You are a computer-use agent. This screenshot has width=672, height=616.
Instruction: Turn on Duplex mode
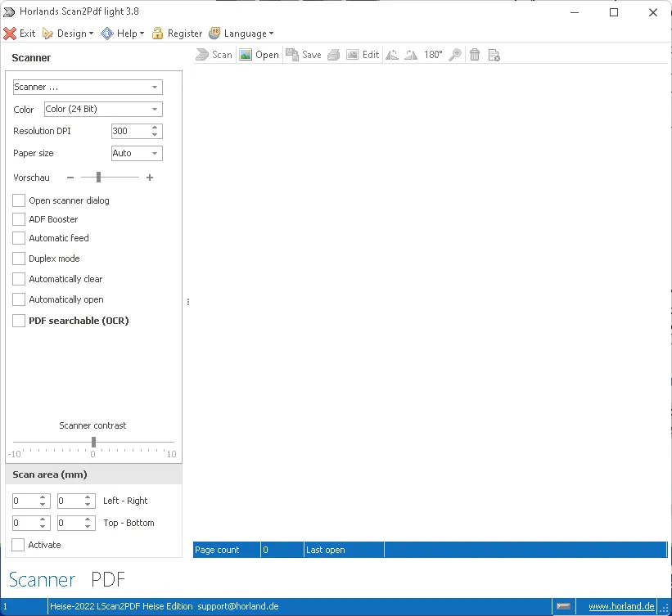coord(19,259)
